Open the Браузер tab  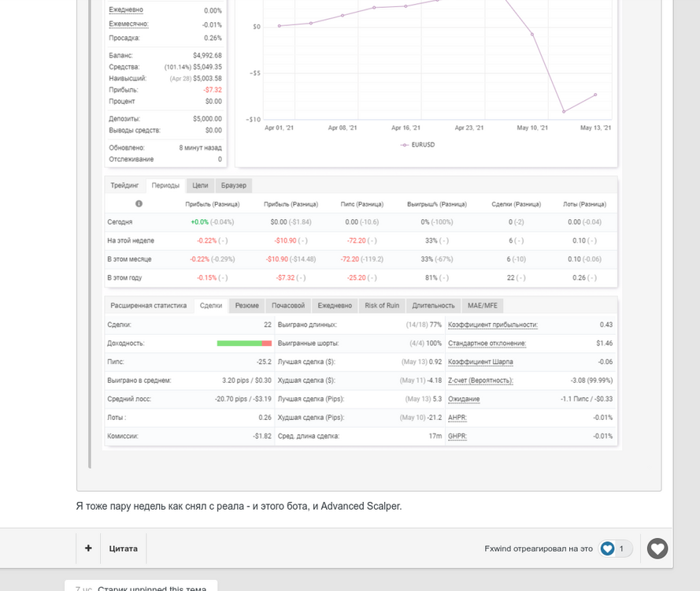[234, 185]
